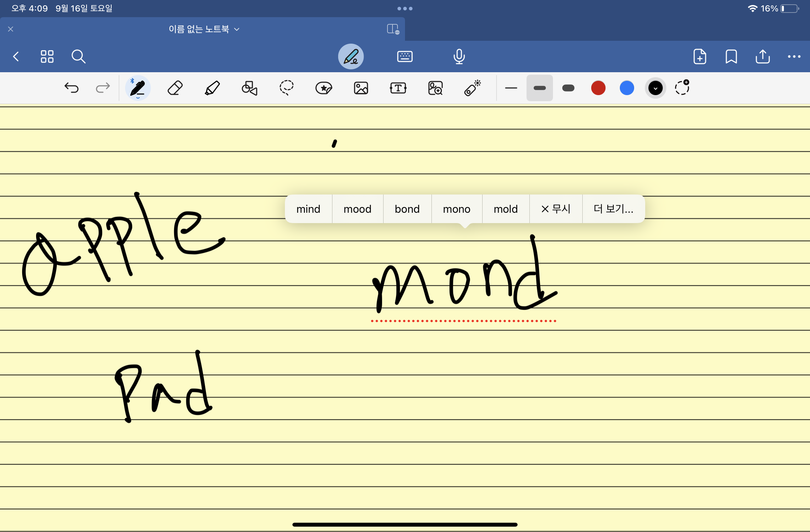Expand the 이름 없는 노트북 title dropdown
The height and width of the screenshot is (532, 810).
click(204, 29)
